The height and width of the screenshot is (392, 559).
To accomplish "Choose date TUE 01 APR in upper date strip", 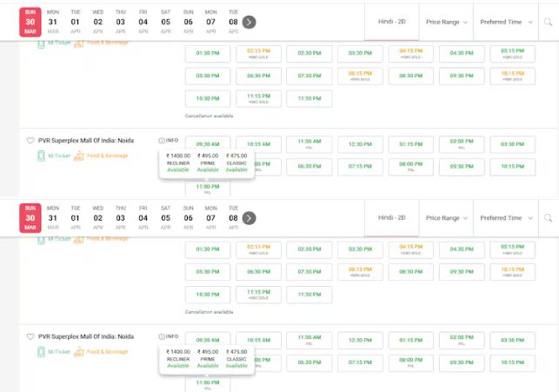I will (x=76, y=22).
